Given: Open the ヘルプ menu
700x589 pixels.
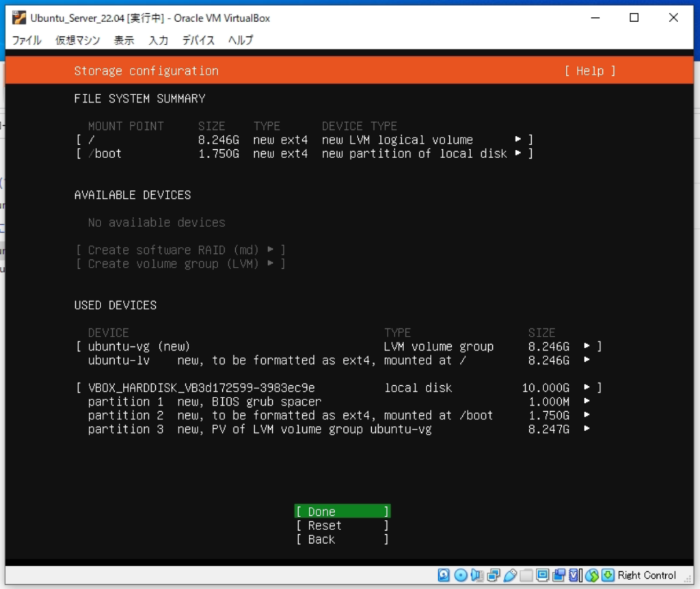Looking at the screenshot, I should pos(241,40).
